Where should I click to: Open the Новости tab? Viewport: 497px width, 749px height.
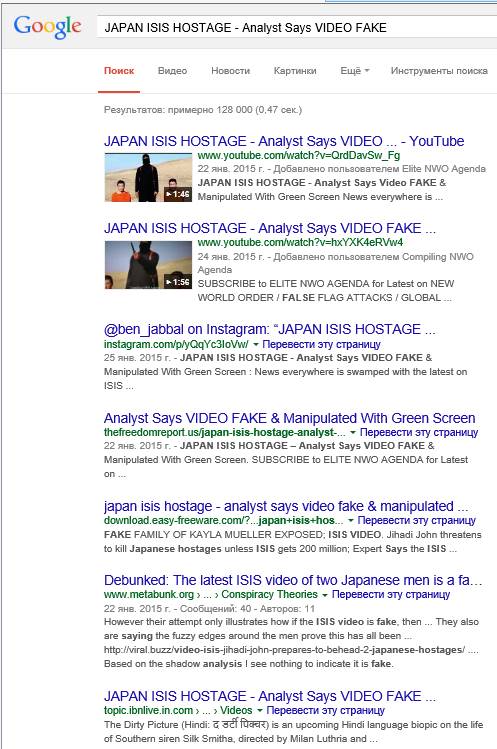(x=230, y=71)
